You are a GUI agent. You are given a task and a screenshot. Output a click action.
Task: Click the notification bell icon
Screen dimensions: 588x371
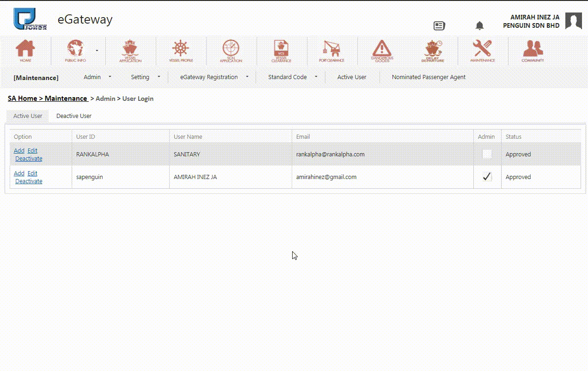pyautogui.click(x=479, y=26)
